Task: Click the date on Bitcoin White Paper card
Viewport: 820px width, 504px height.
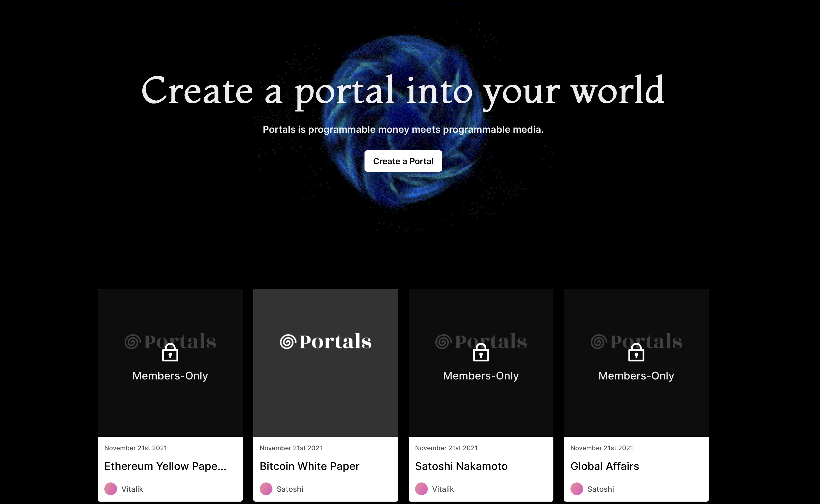Action: pos(291,448)
